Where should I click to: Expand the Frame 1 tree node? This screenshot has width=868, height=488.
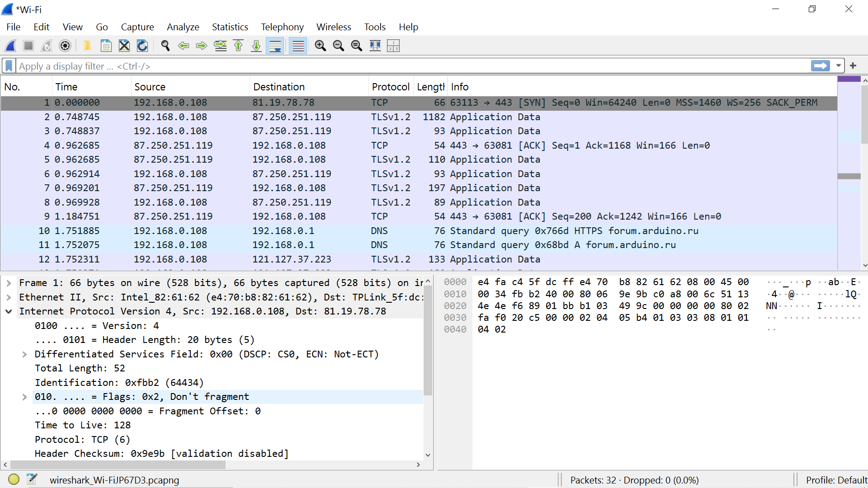click(x=9, y=283)
